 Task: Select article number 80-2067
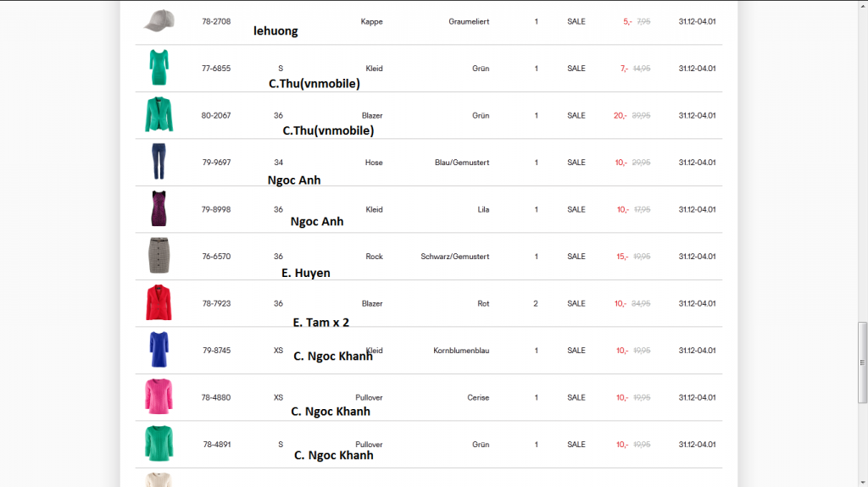(216, 115)
